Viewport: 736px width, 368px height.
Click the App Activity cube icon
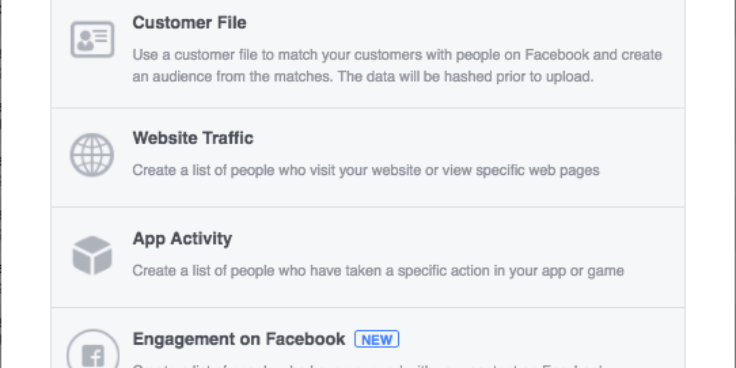[x=92, y=255]
